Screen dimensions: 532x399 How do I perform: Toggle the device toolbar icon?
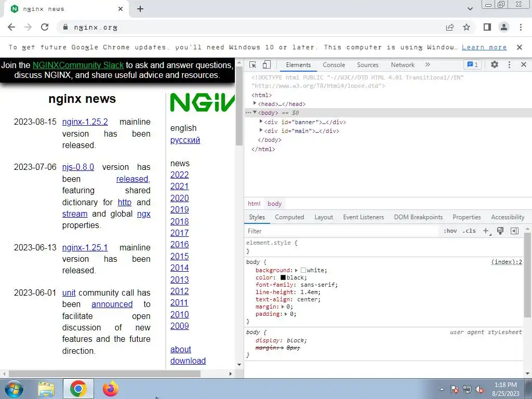(267, 65)
